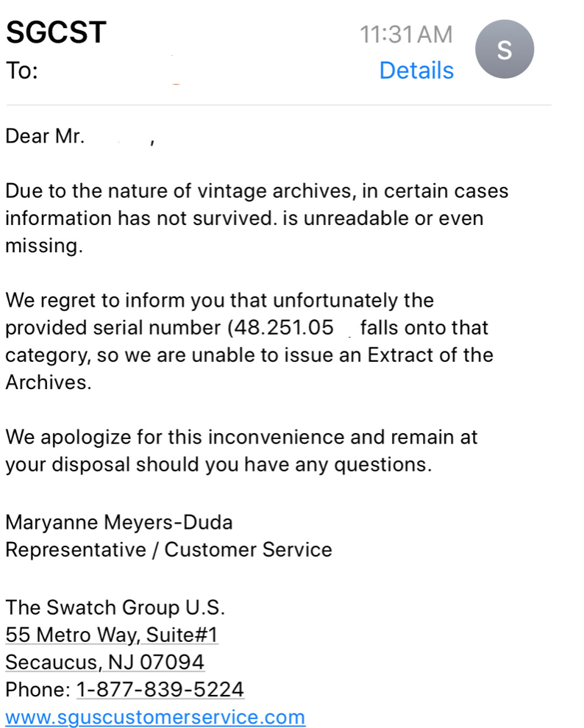Screen dimensions: 584x728
Task: Follow the www.sguscustomerservice.com link
Action: tap(154, 717)
